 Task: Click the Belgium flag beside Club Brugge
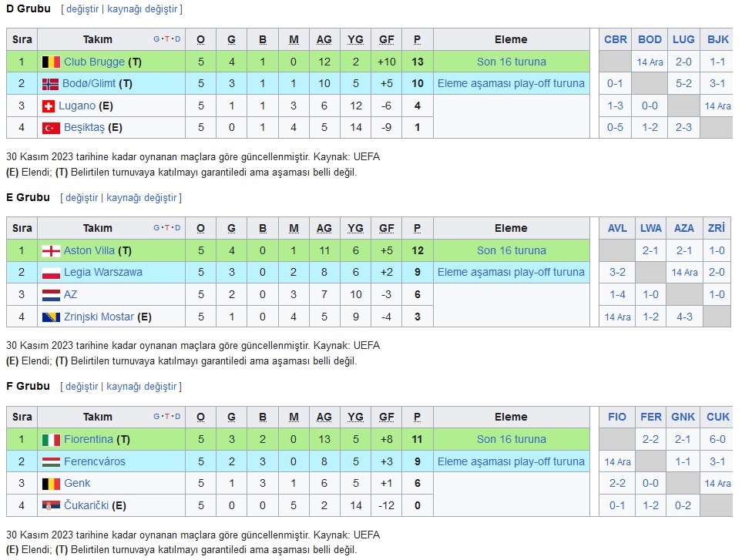pos(51,62)
